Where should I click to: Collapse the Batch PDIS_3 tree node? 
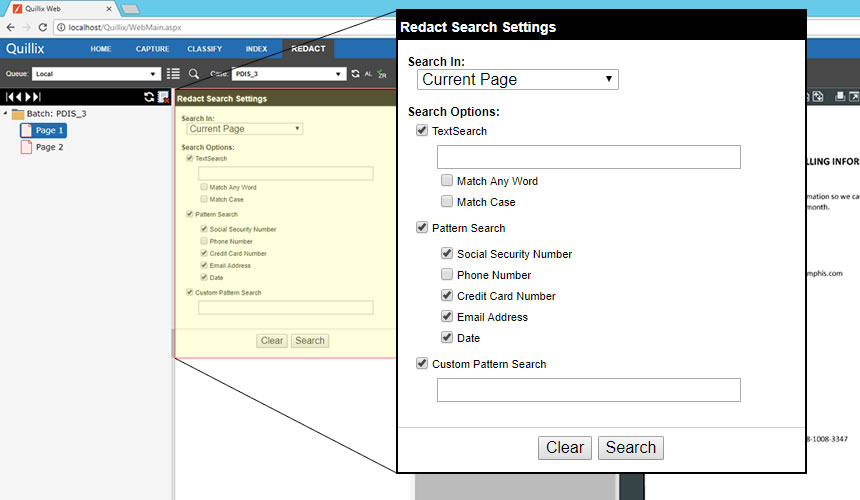tap(6, 114)
